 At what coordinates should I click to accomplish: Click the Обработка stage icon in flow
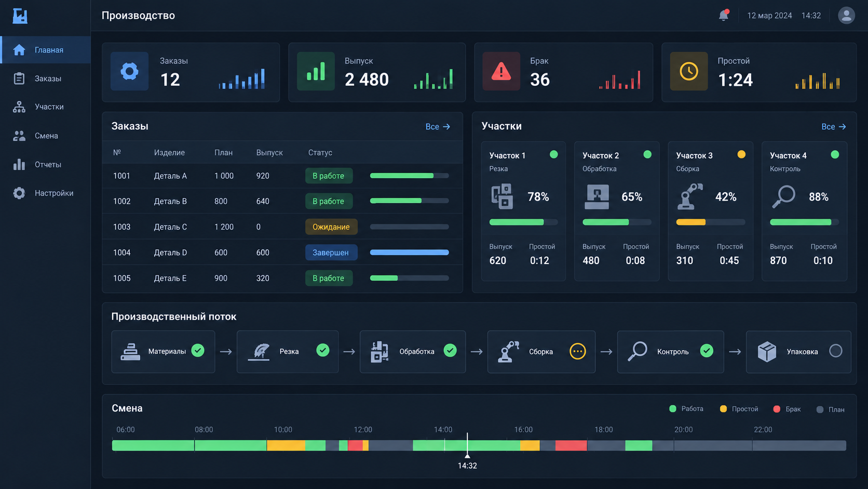coord(379,352)
